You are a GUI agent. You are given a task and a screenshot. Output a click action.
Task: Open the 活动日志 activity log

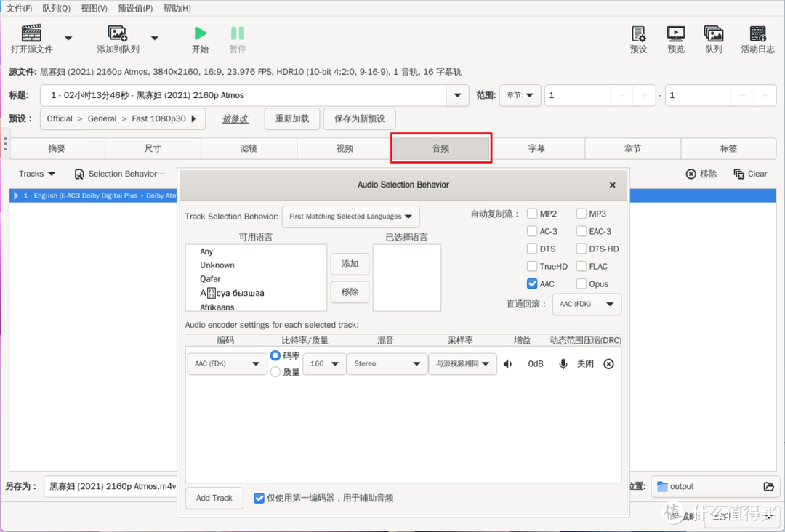(758, 39)
